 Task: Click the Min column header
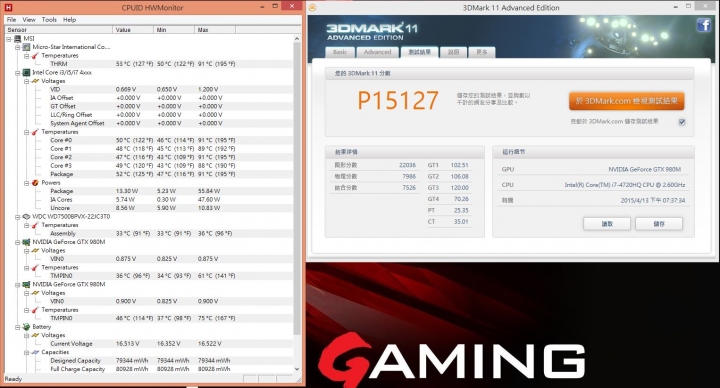point(174,29)
